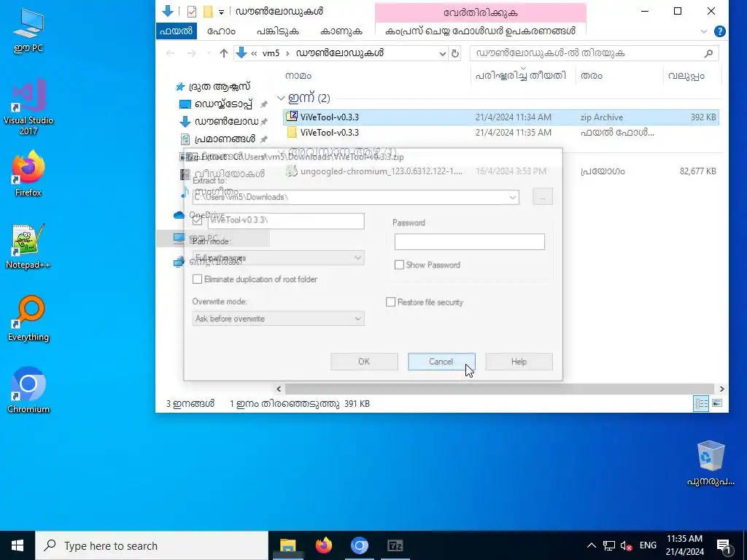This screenshot has height=560, width=747.
Task: Open the address bar history dropdown
Action: click(443, 53)
